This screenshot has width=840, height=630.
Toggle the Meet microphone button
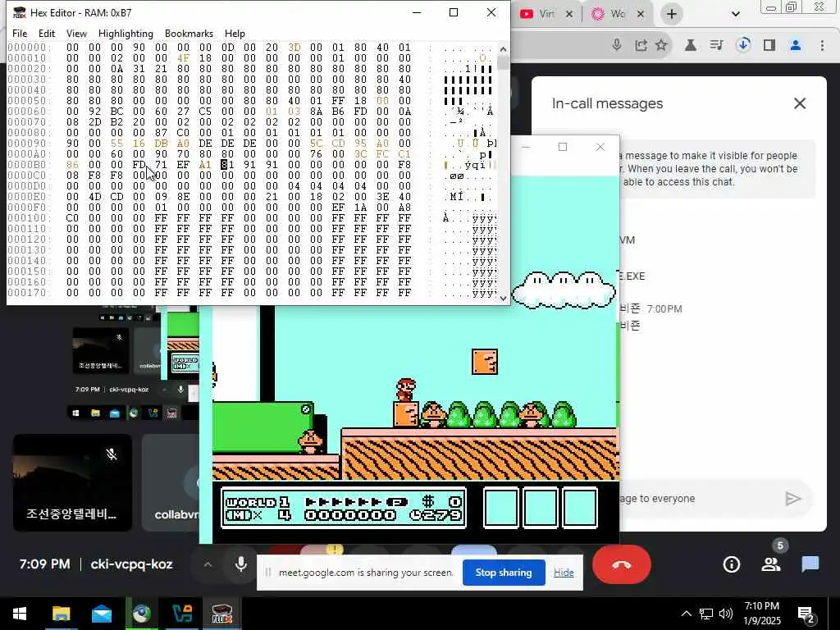[241, 564]
